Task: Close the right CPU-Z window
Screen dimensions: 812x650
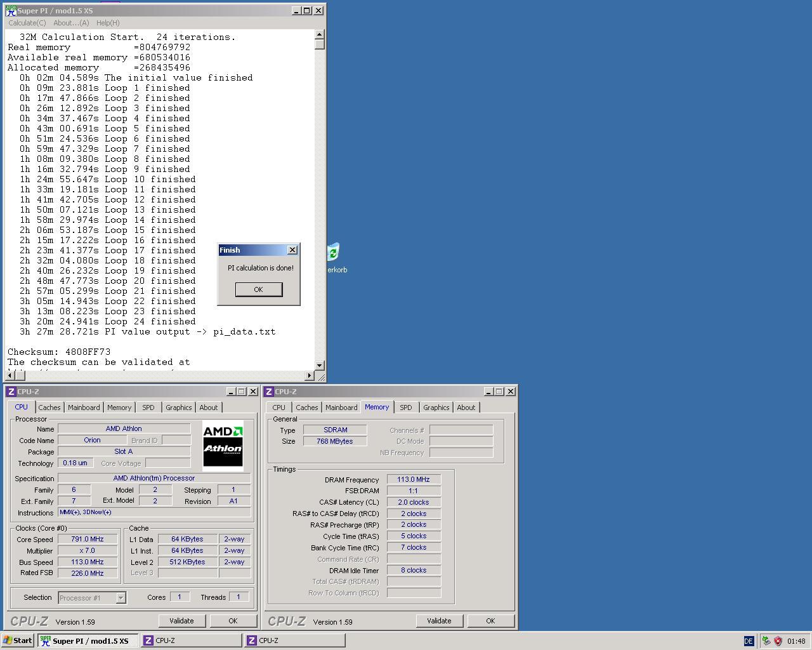Action: coord(510,392)
